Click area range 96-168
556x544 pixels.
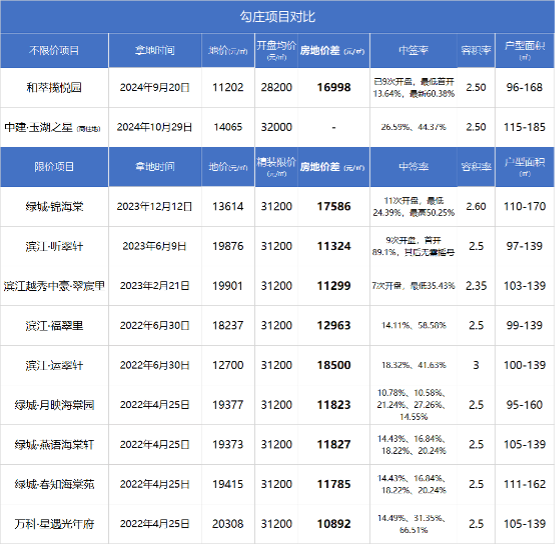[x=524, y=87]
